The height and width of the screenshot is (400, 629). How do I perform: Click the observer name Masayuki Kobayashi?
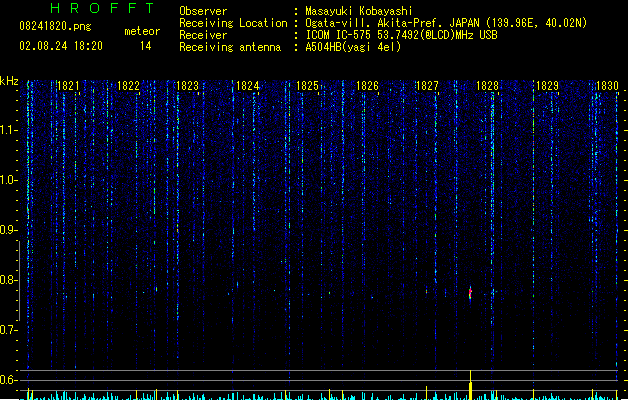point(359,11)
